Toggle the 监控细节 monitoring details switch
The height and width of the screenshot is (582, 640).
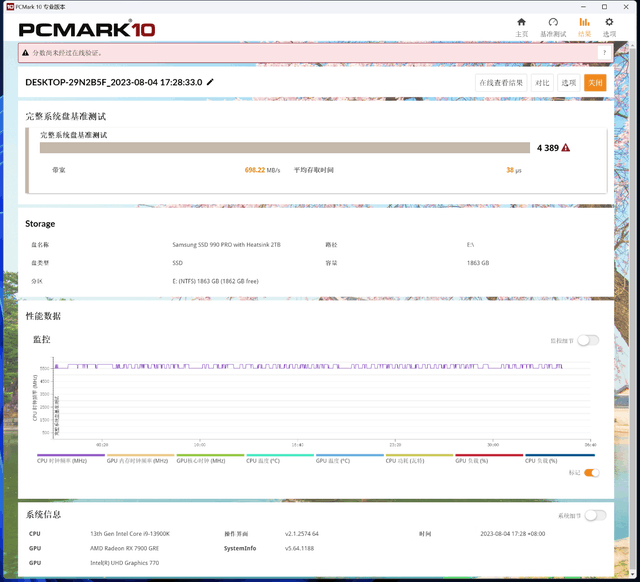[588, 340]
